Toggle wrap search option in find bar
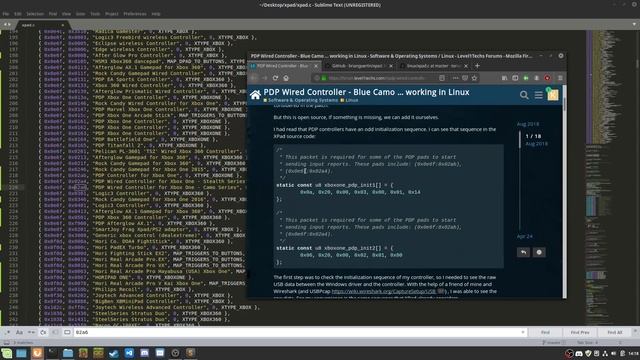 43,332
